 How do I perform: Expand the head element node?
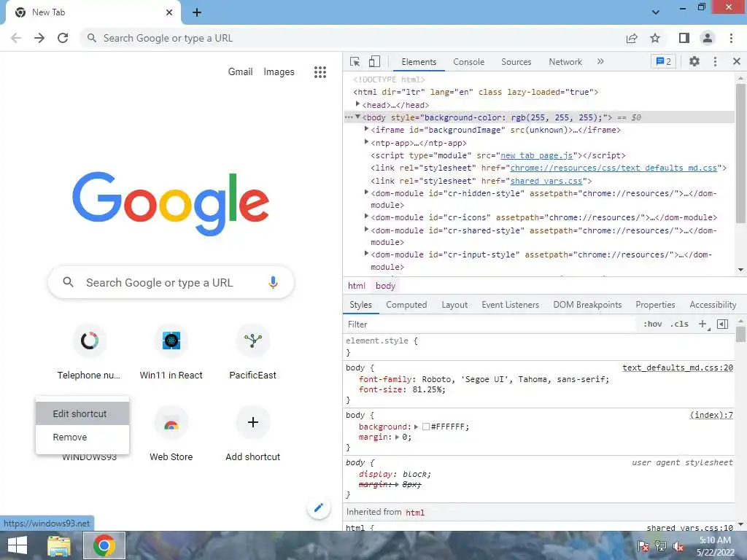click(357, 104)
